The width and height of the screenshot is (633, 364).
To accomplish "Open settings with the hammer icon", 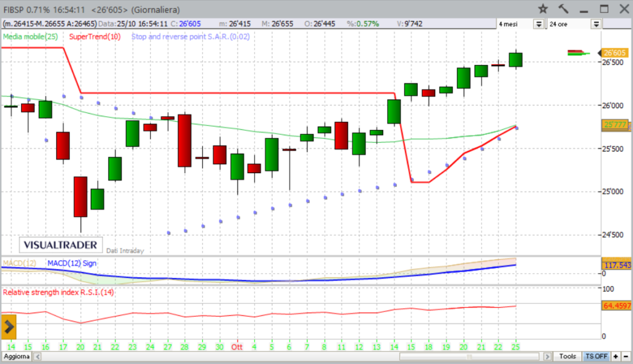I will click(563, 9).
